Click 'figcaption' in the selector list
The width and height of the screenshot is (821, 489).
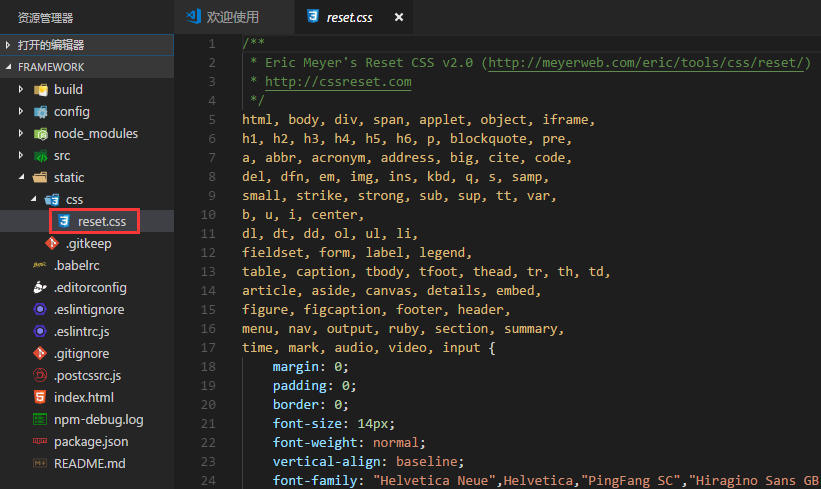coord(342,310)
